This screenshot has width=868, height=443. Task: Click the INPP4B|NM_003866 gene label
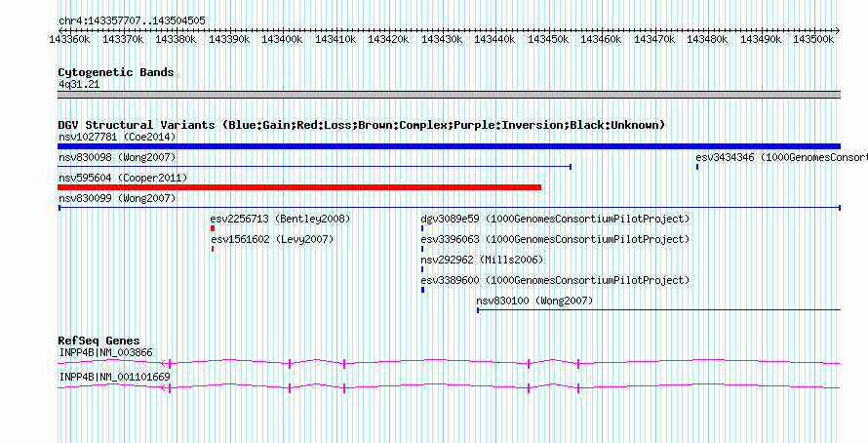[105, 352]
